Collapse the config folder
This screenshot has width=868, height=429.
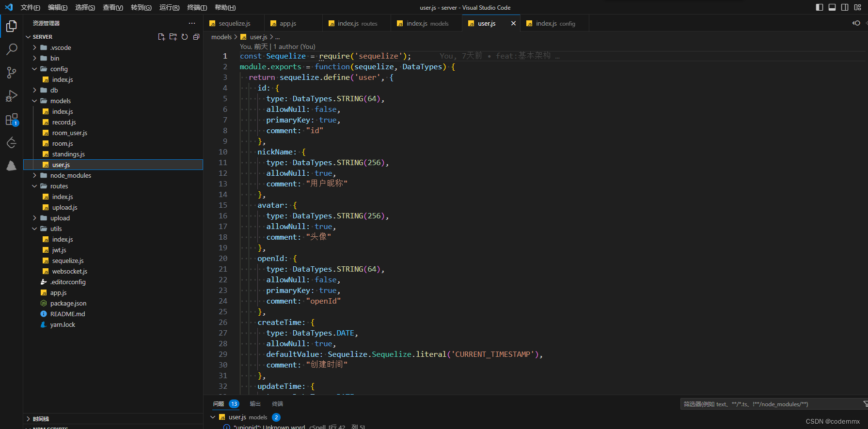pyautogui.click(x=35, y=69)
